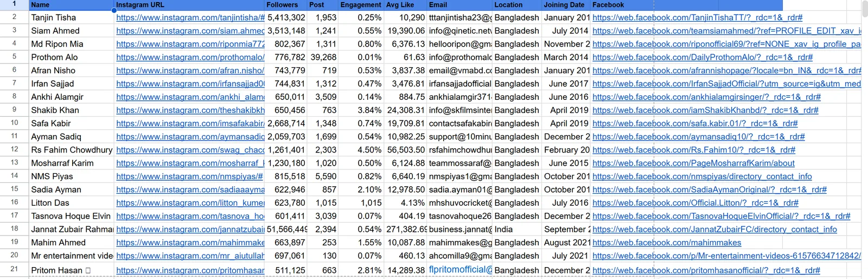Open Prothom Alo Instagram link

[x=190, y=58]
